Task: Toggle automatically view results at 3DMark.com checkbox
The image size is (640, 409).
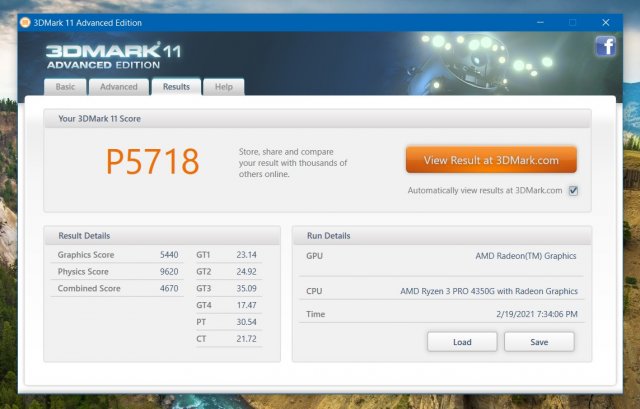Action: point(573,190)
